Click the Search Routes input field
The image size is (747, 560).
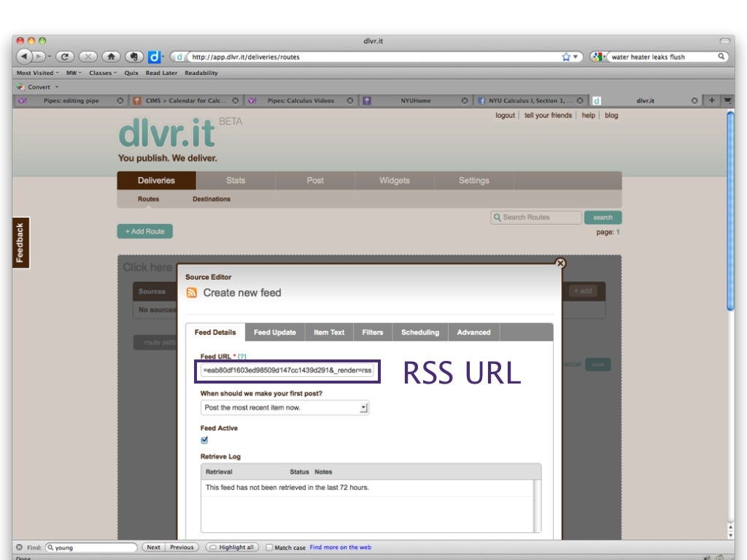pyautogui.click(x=536, y=217)
